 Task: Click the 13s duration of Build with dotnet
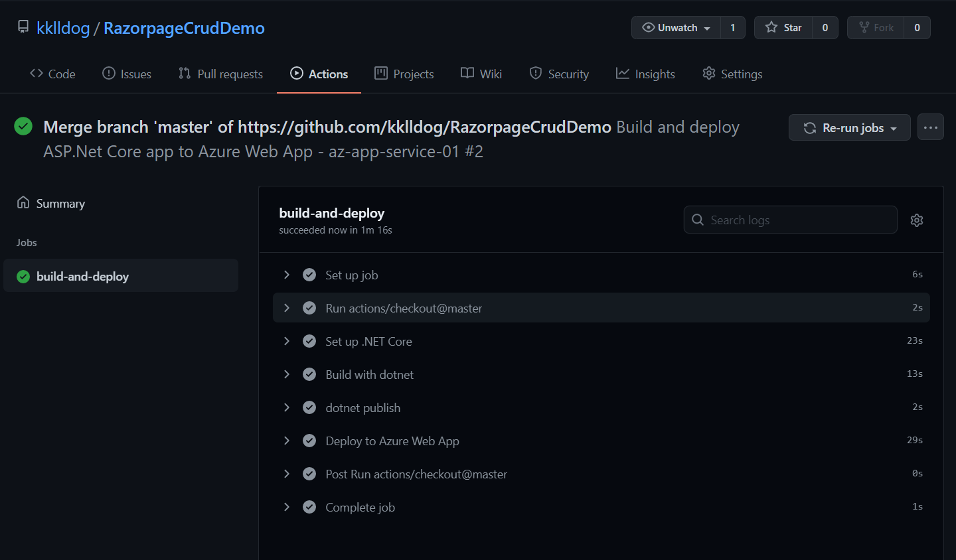[x=915, y=374]
